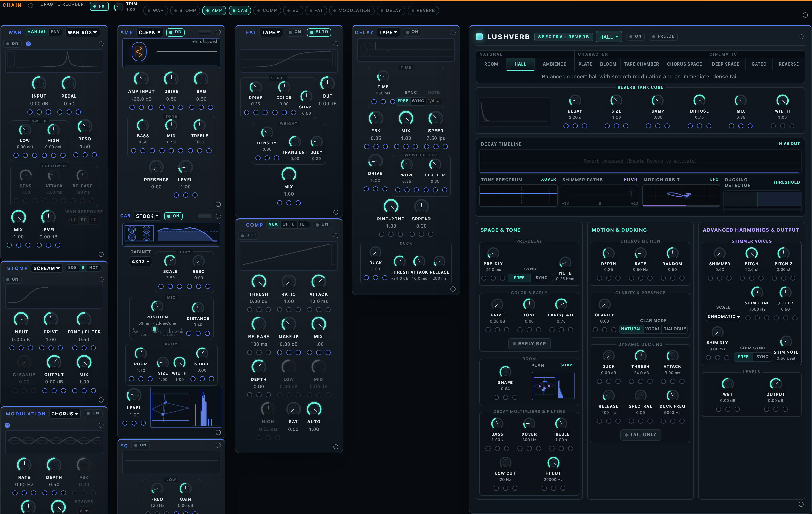Screen dimensions: 812x514
Task: Click the corner circle at bottom of LUSHVERB panel
Action: pos(801,504)
